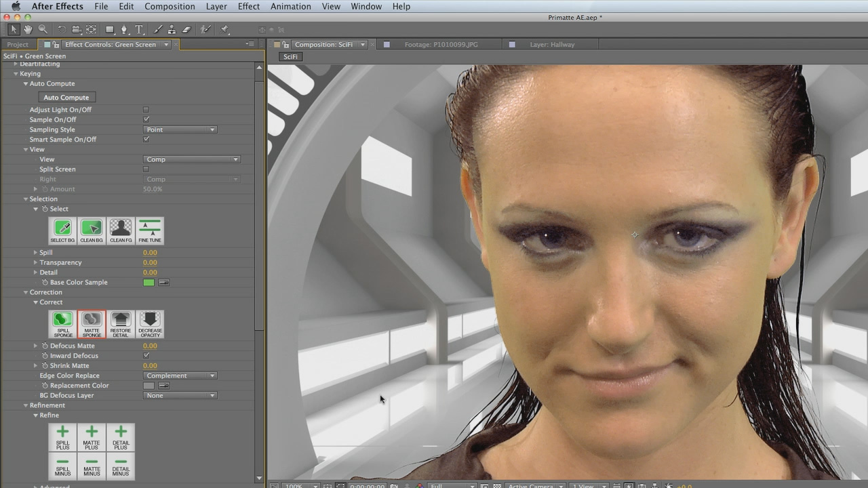
Task: Select the Spill Sponge correction icon
Action: pos(62,324)
